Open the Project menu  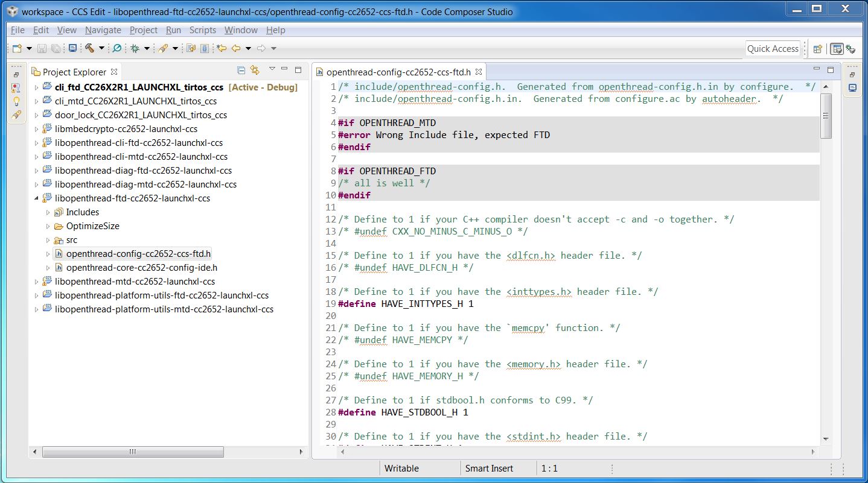[x=143, y=30]
